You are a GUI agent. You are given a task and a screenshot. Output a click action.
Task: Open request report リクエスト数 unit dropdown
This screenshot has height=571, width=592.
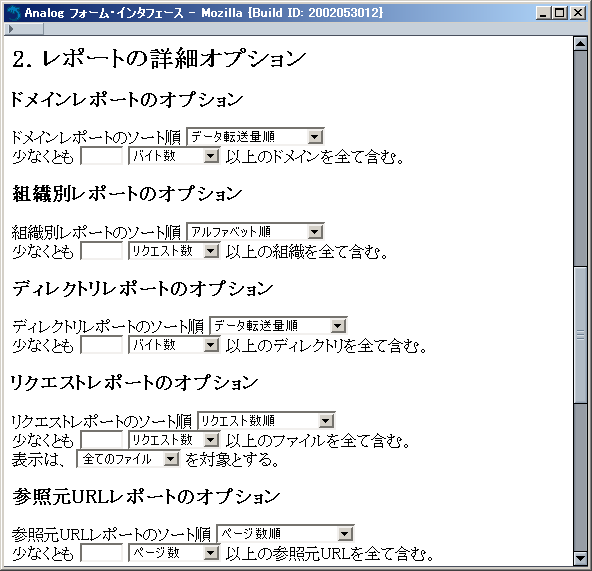tap(174, 440)
